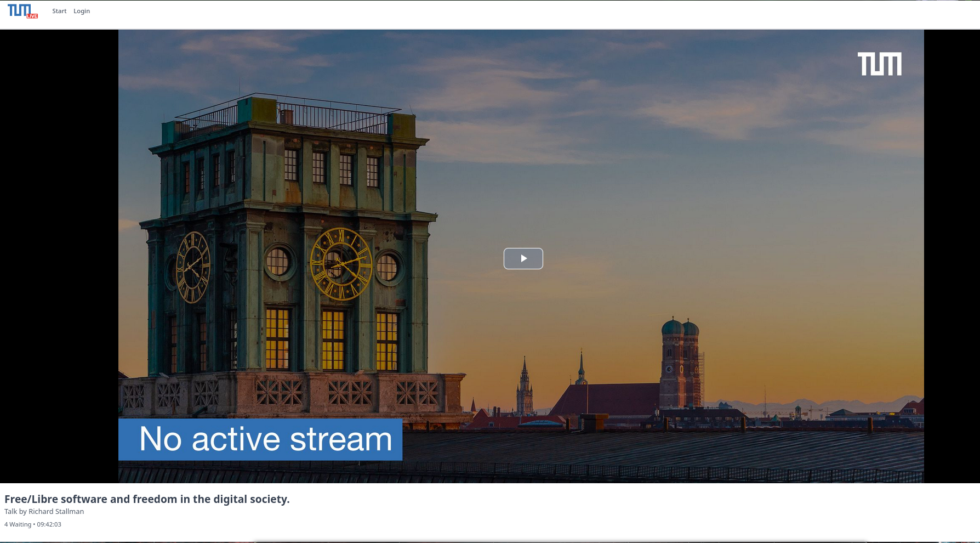Click the red LIVE badge in the logo

32,16
